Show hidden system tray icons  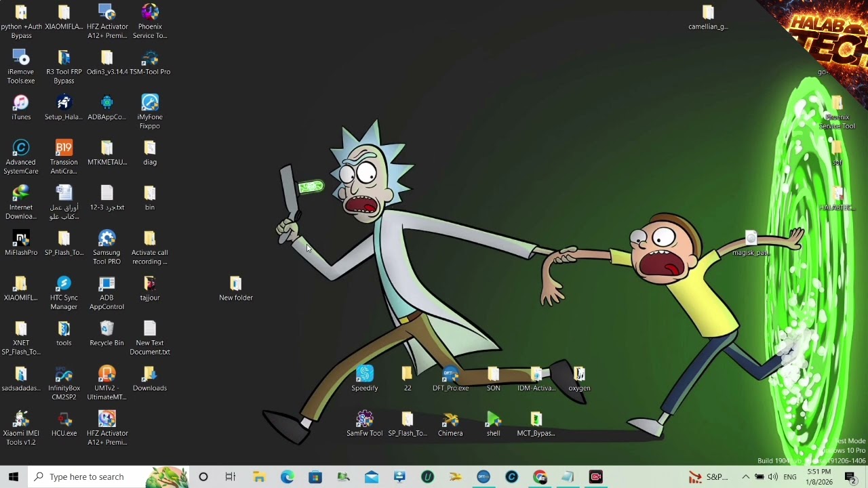746,476
